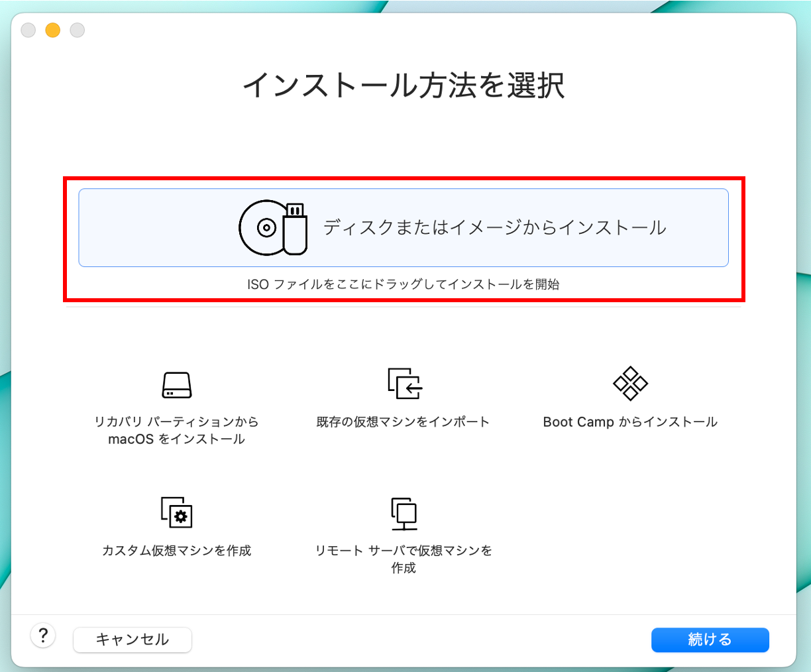Click the リカバリ パーティションから macOS をインストール label

[177, 430]
